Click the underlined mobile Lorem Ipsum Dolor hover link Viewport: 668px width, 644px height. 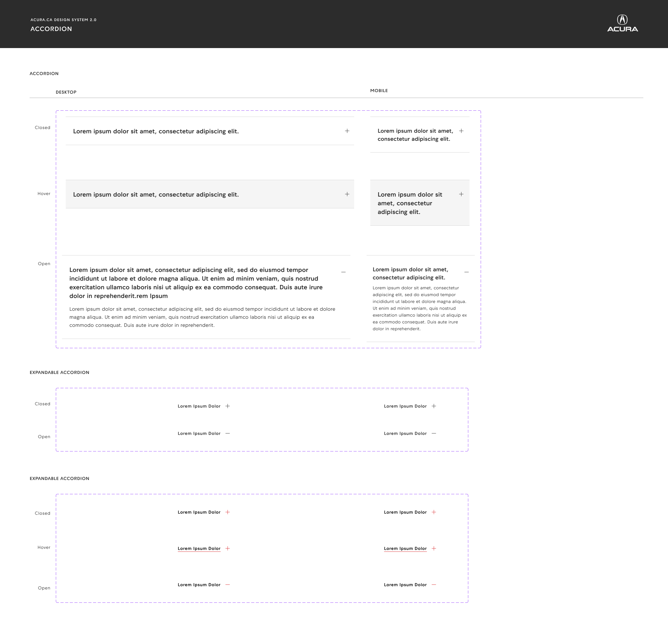[405, 549]
